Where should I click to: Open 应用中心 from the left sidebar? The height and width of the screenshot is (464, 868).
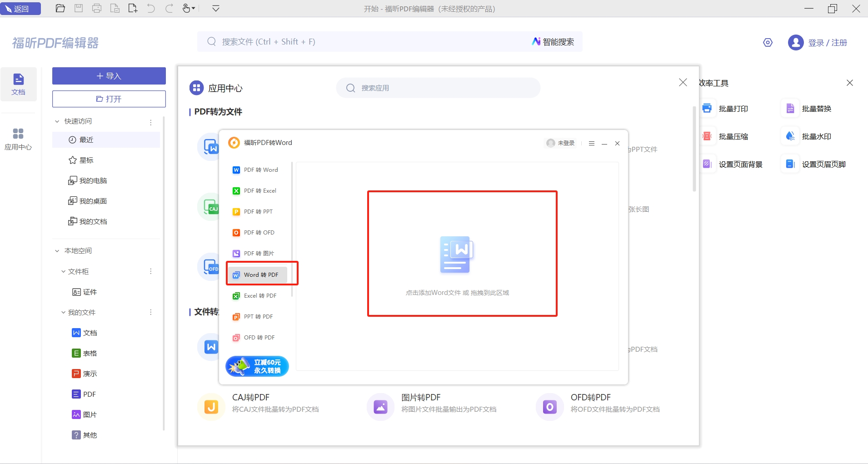(x=18, y=139)
